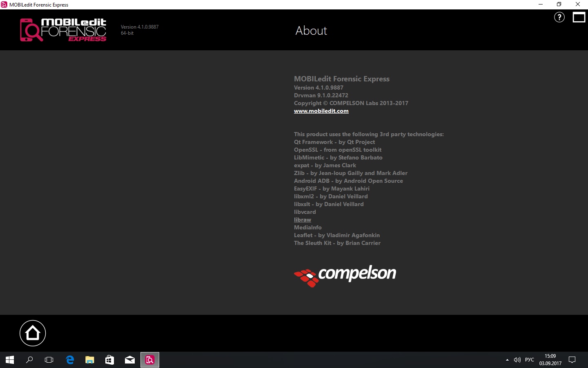Viewport: 588px width, 368px height.
Task: Click the About page title
Action: tap(311, 31)
